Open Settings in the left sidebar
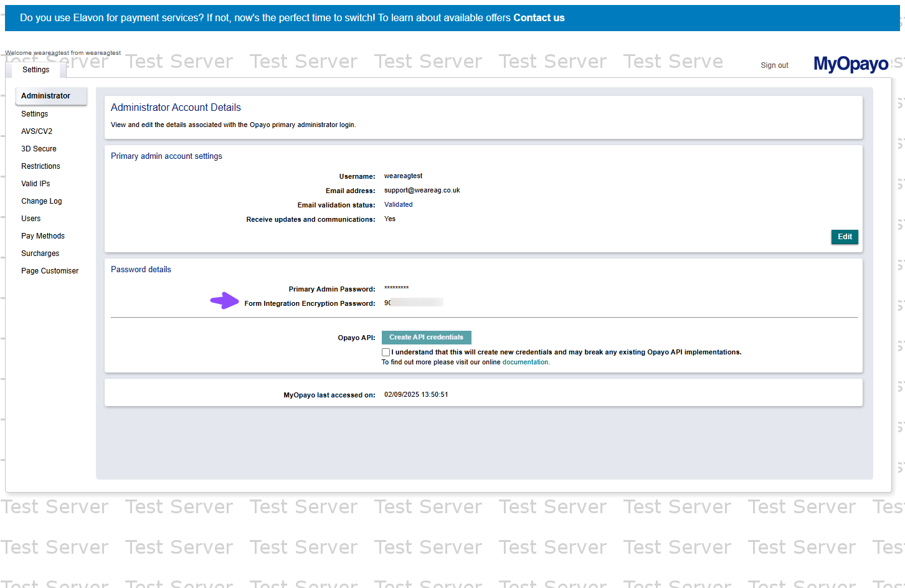 pyautogui.click(x=35, y=114)
